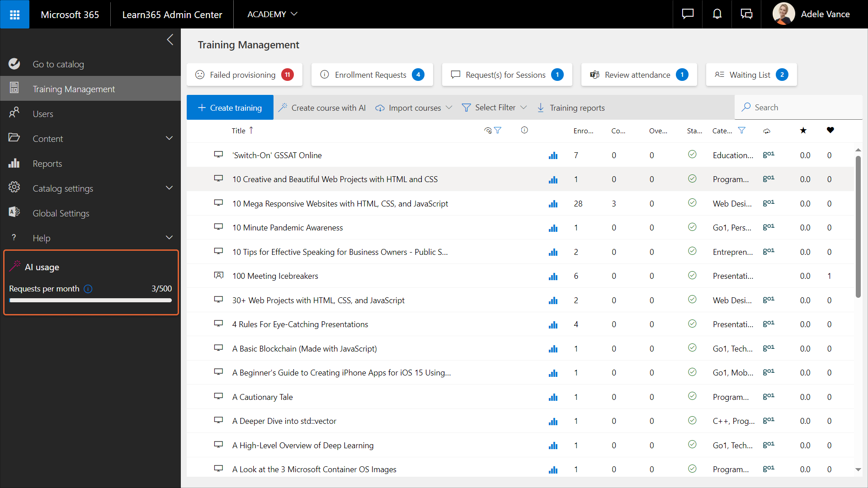Open the Microsoft 365 app launcher
This screenshot has height=488, width=868.
point(14,14)
